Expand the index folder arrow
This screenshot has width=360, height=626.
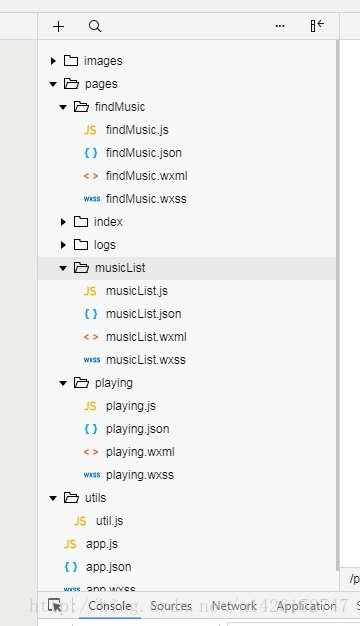click(x=63, y=222)
